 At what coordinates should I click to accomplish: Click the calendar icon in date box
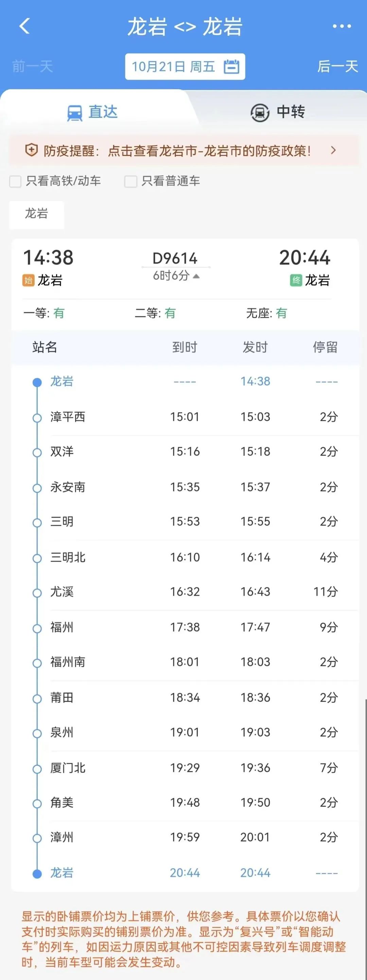[x=231, y=67]
